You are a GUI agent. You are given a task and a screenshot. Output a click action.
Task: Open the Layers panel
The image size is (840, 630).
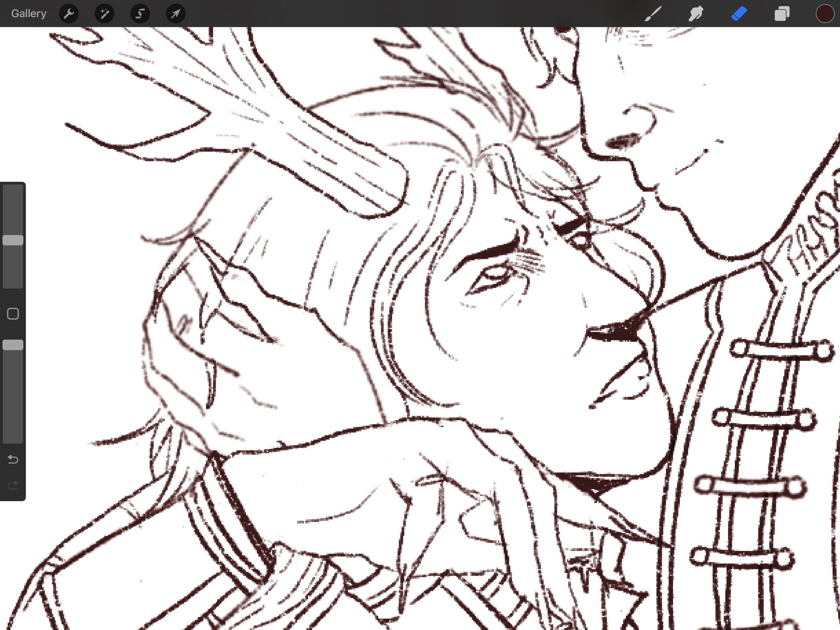[x=782, y=14]
